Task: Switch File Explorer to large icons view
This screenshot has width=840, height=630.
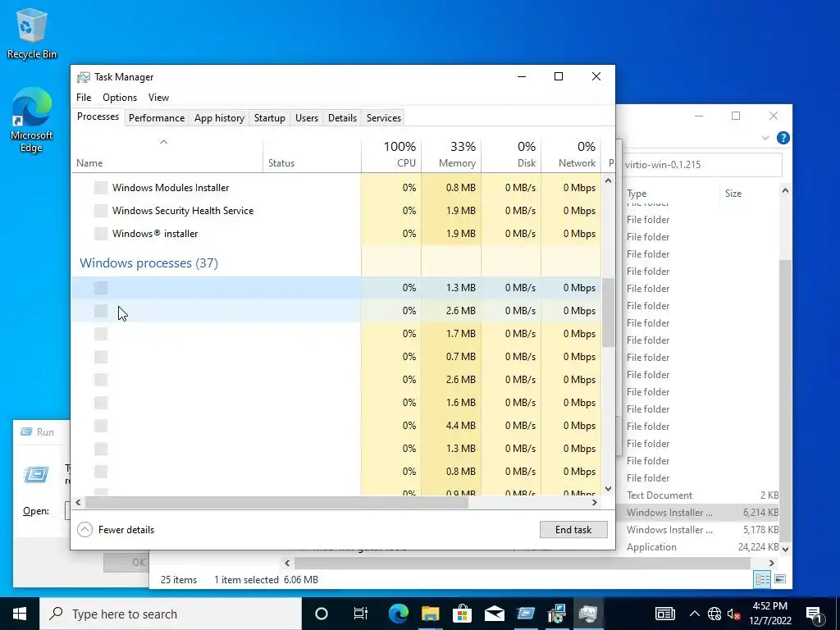Action: 780,579
